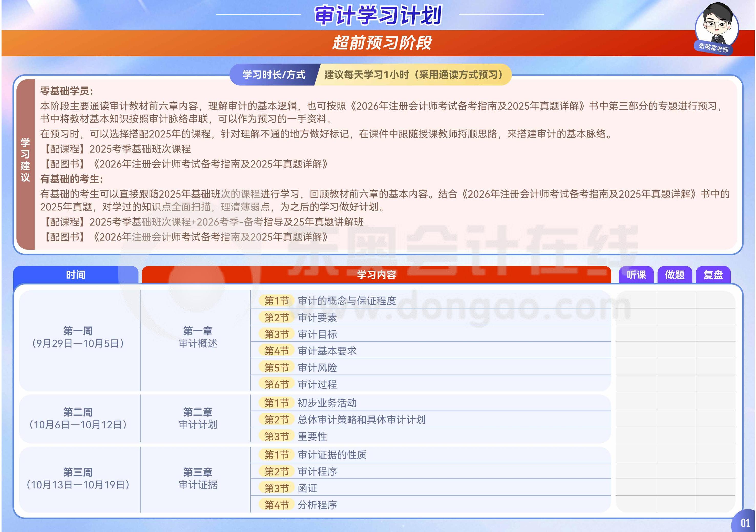Click the page number 01 badge
The height and width of the screenshot is (532, 756).
[745, 523]
